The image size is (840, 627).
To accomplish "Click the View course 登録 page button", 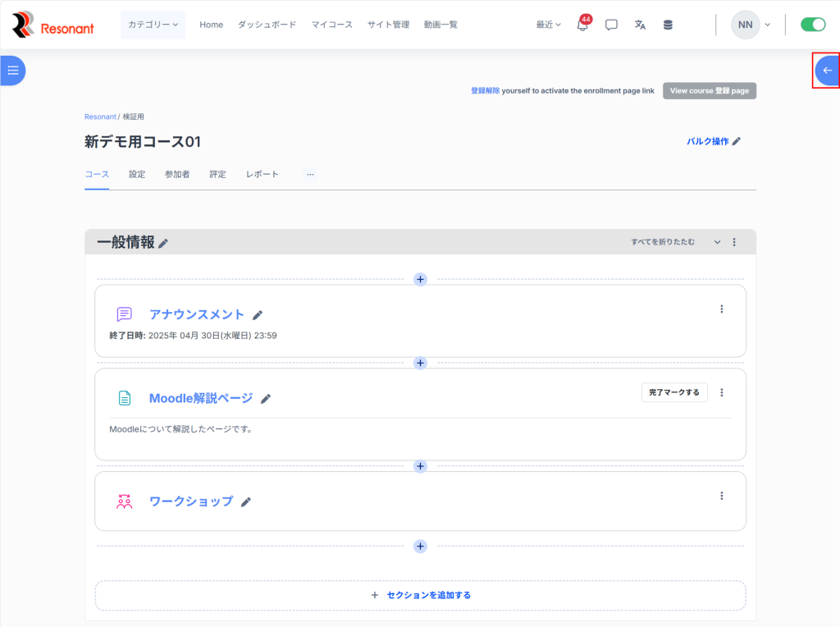I will click(x=709, y=91).
